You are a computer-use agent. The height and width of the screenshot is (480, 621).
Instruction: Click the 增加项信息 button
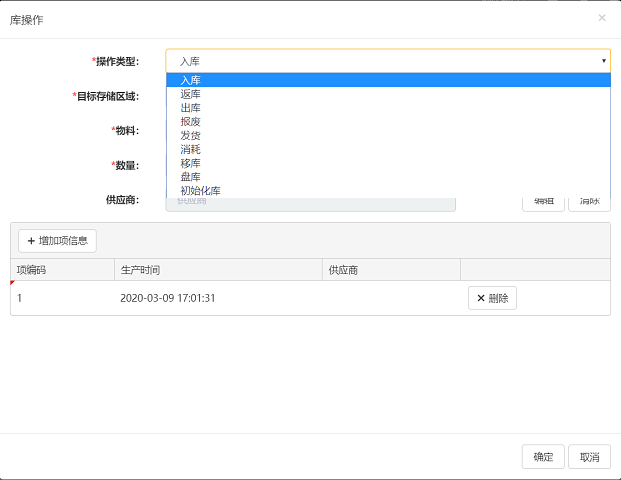click(57, 240)
